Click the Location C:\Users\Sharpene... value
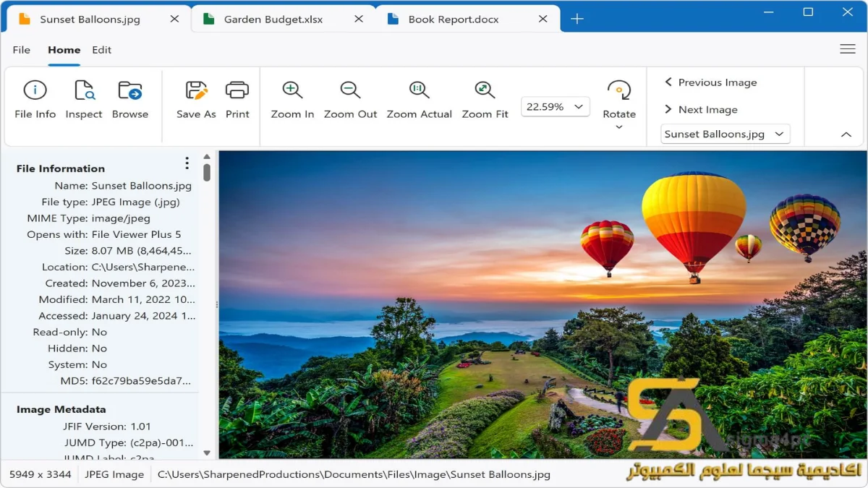The image size is (868, 488). click(x=143, y=267)
